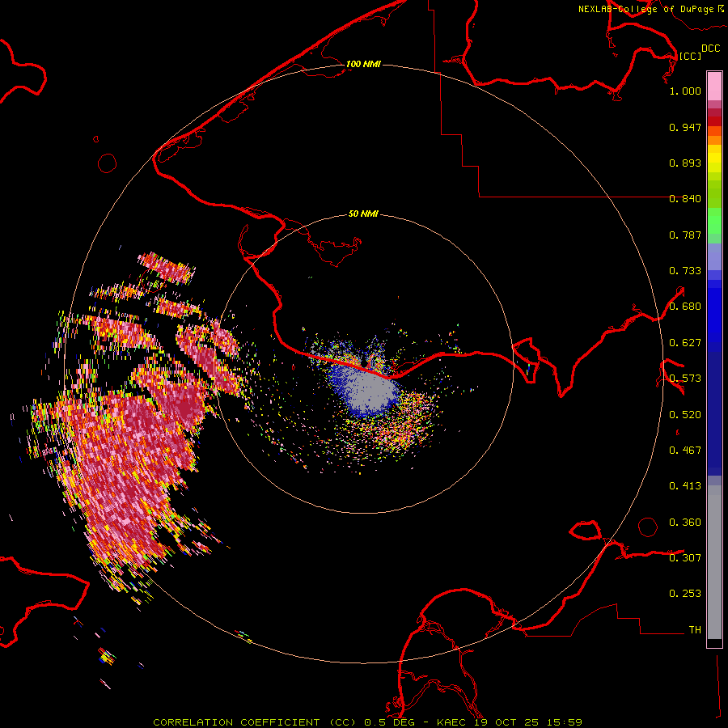Viewport: 728px width, 728px height.
Task: Click the DCC label above the color scale
Action: tap(711, 49)
